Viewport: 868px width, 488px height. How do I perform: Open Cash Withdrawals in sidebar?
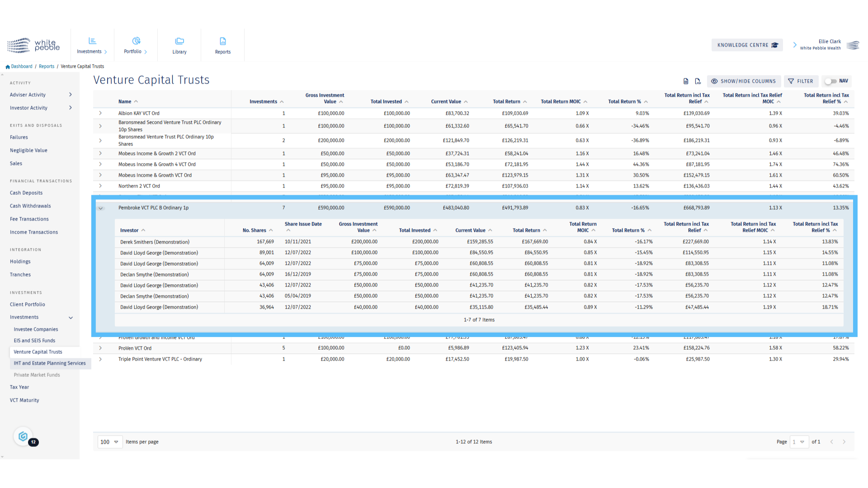(30, 206)
